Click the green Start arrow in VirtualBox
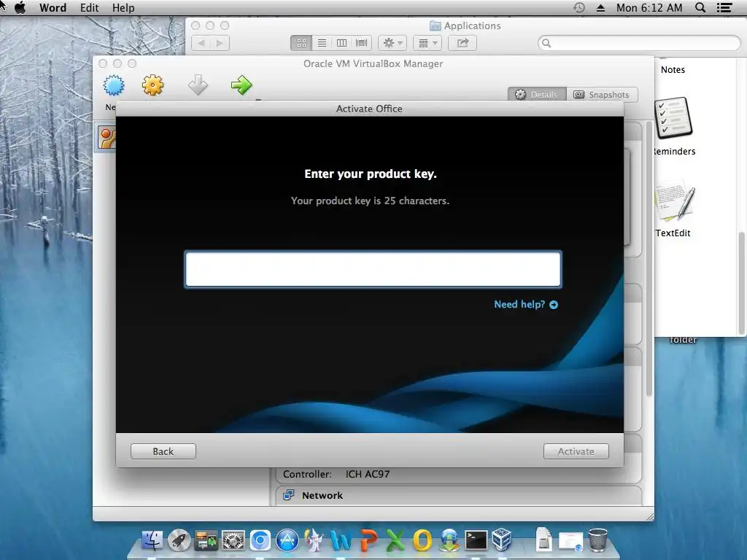The image size is (747, 560). 241,85
